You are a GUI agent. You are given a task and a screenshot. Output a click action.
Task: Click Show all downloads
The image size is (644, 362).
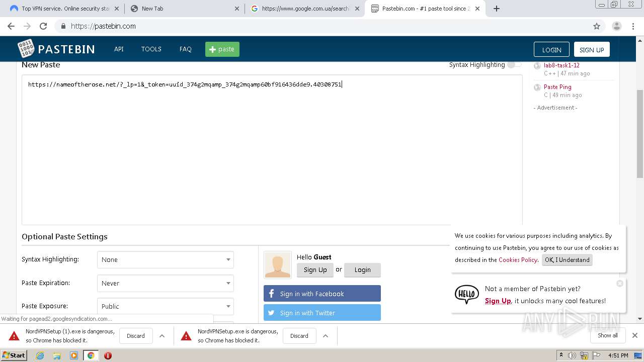click(x=608, y=335)
